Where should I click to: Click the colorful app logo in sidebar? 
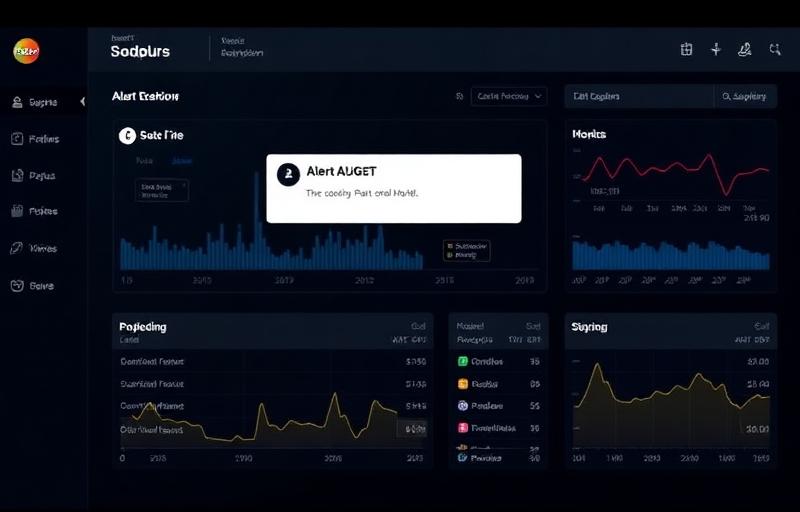pyautogui.click(x=26, y=50)
